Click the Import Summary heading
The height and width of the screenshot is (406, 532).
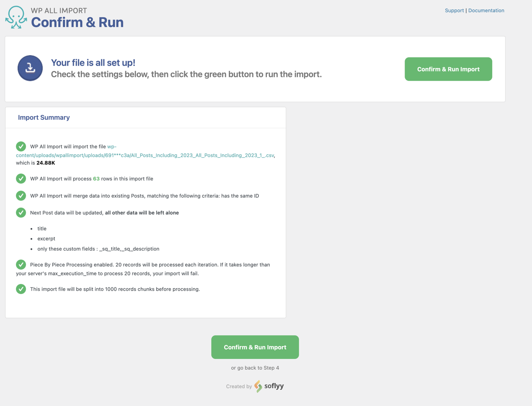tap(44, 117)
